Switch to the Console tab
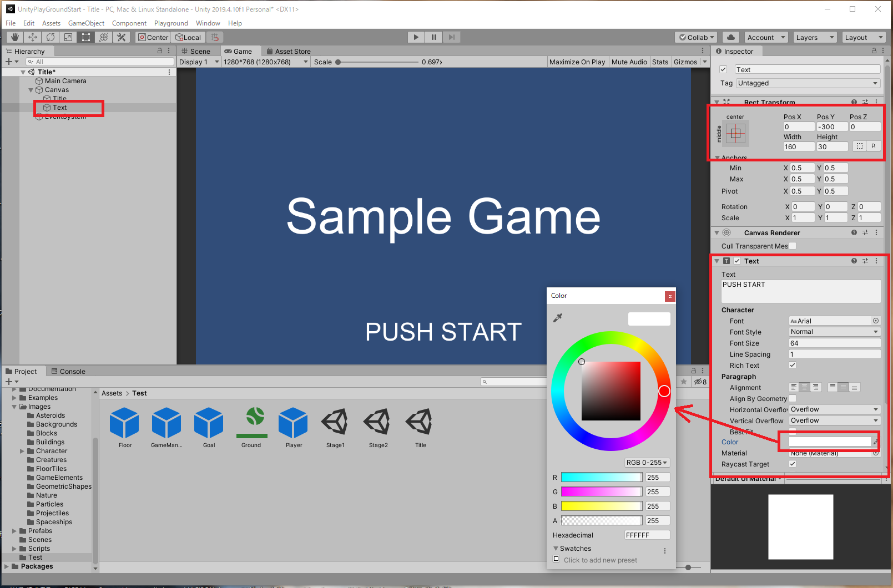The height and width of the screenshot is (588, 893). click(x=68, y=371)
